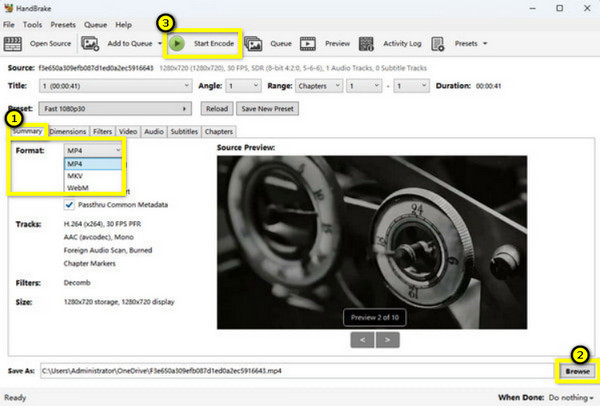600x406 pixels.
Task: Click Save New Preset button
Action: [267, 109]
